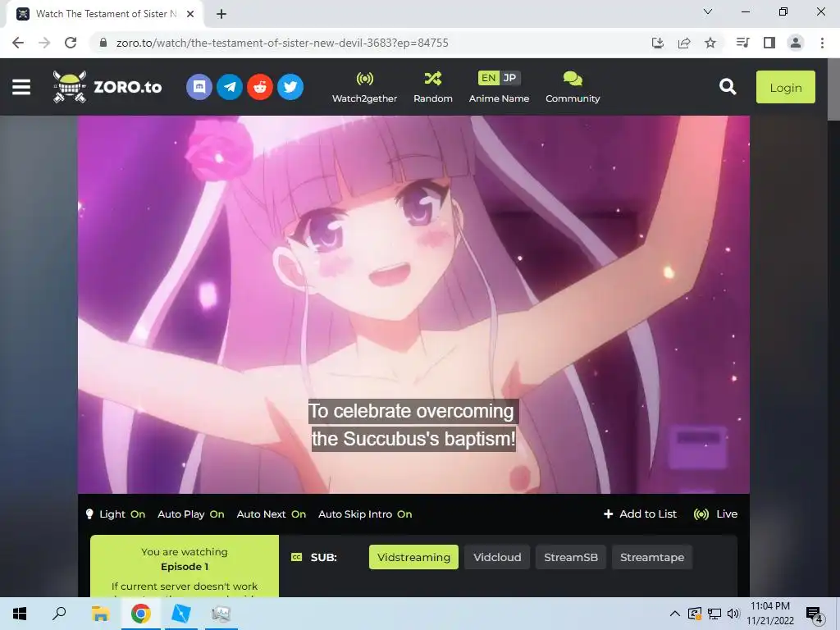Image resolution: width=840 pixels, height=630 pixels.
Task: Open the taskbar clock and date
Action: 769,614
